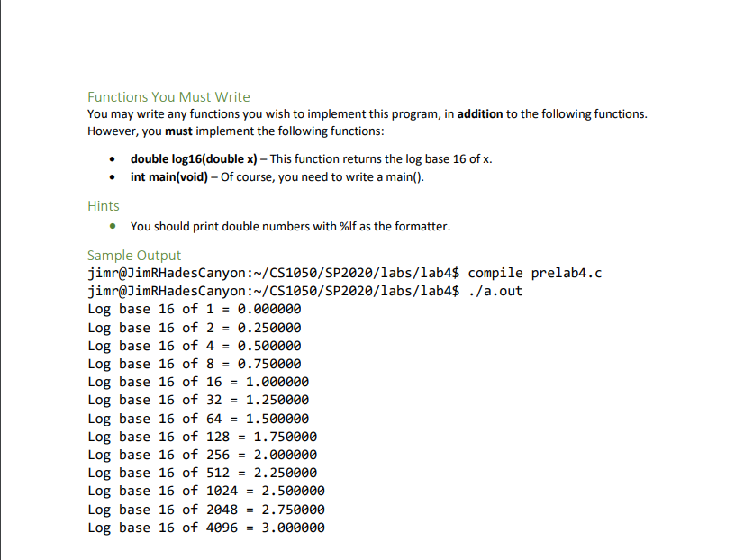Image resolution: width=735 pixels, height=560 pixels.
Task: Click the output line for 4096
Action: (205, 528)
